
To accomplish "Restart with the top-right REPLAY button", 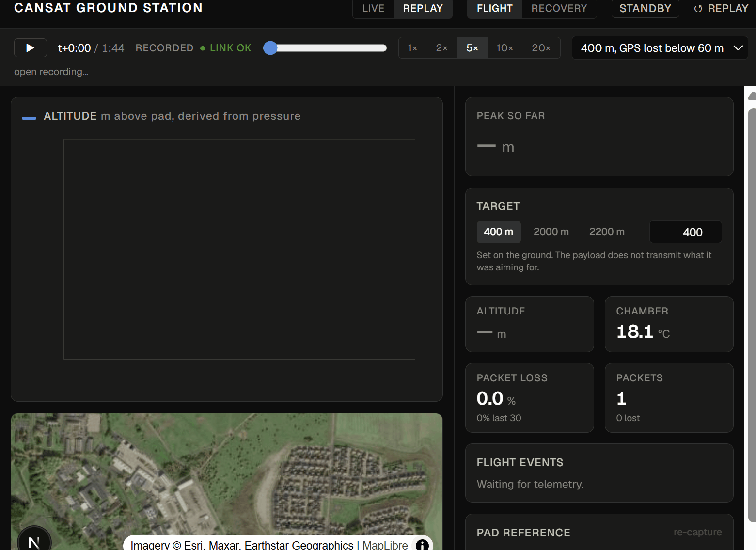I will [x=721, y=8].
